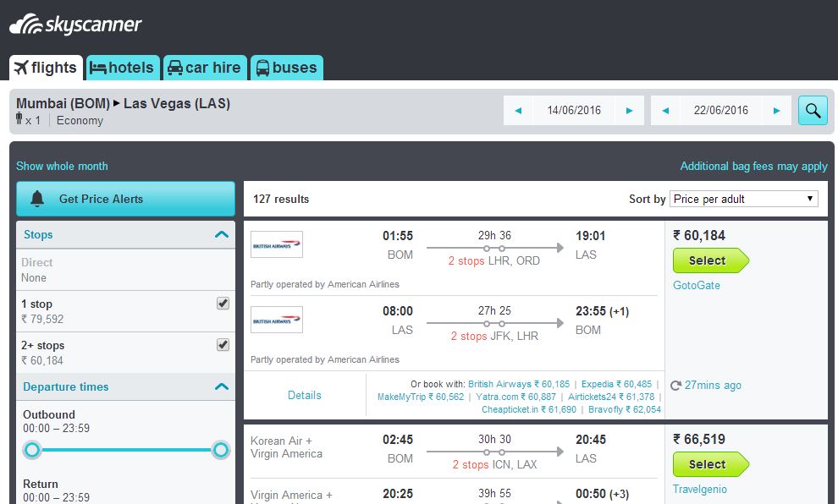Book with Yatra.com ₹ 60,887

point(515,397)
